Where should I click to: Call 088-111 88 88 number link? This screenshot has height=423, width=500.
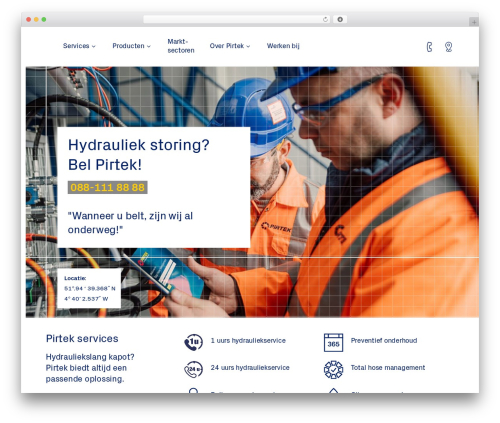tap(107, 187)
